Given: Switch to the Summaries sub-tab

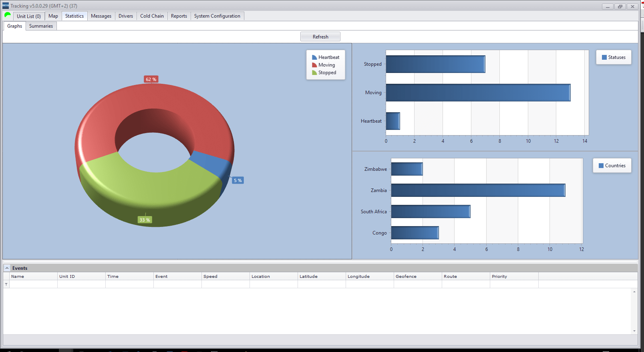Looking at the screenshot, I should click(x=41, y=26).
